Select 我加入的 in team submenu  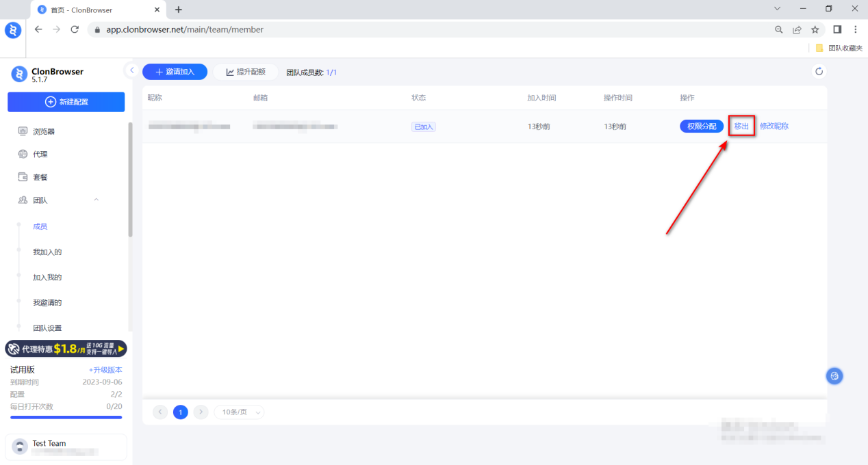[x=47, y=252]
